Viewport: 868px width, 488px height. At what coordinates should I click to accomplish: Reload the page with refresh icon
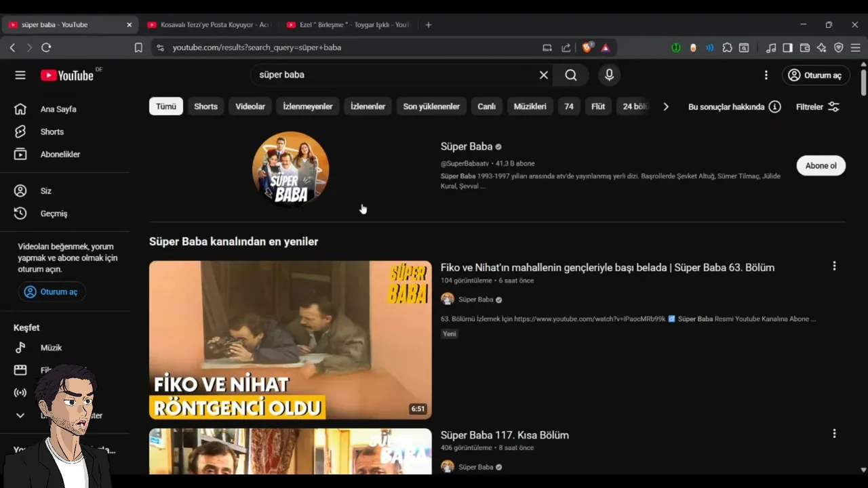[46, 47]
